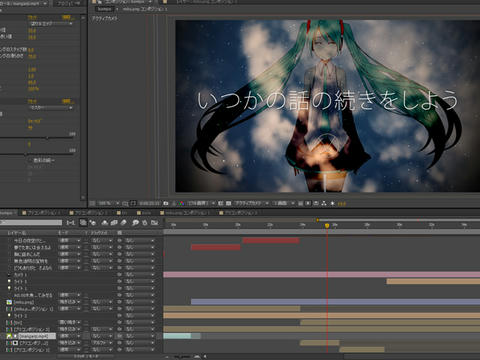Click the parent pick whip of the カメラ 1 layer
Screen dimensions: 480x360
tap(119, 275)
